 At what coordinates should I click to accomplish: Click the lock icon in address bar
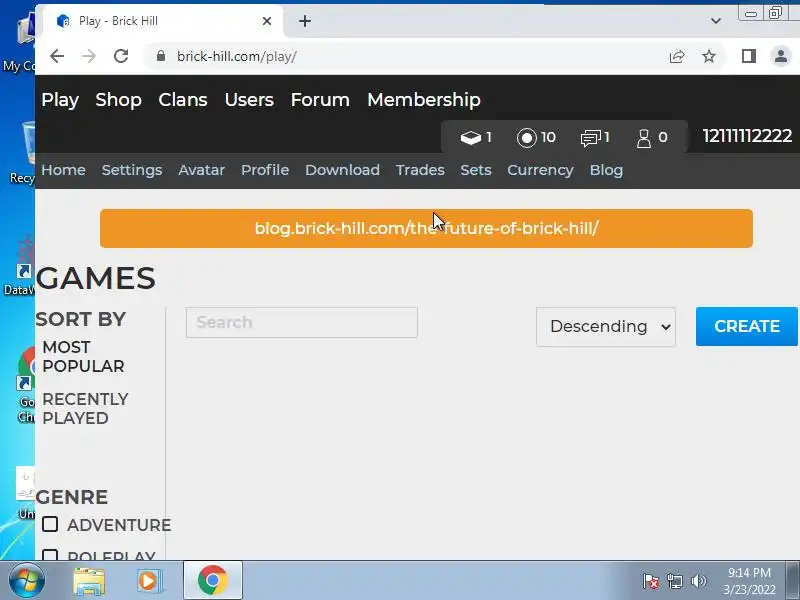[161, 56]
